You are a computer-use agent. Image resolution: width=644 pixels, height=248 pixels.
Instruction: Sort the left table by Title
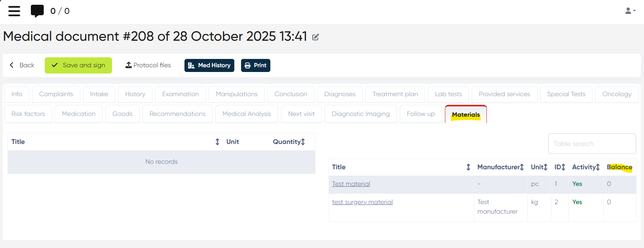click(x=217, y=142)
